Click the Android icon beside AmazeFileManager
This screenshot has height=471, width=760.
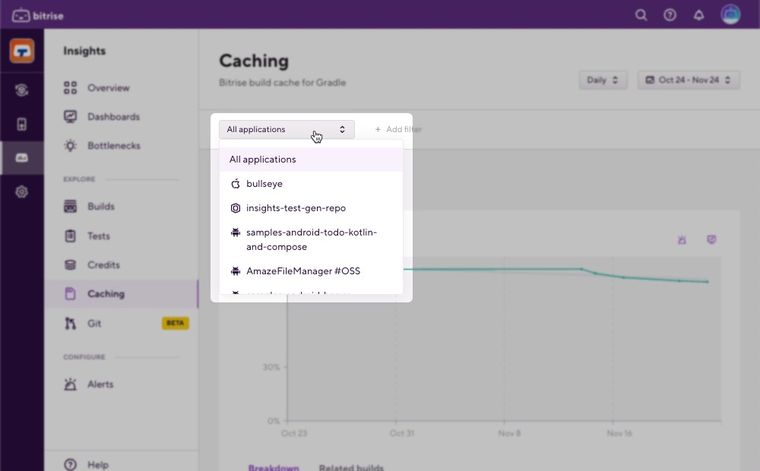tap(235, 271)
